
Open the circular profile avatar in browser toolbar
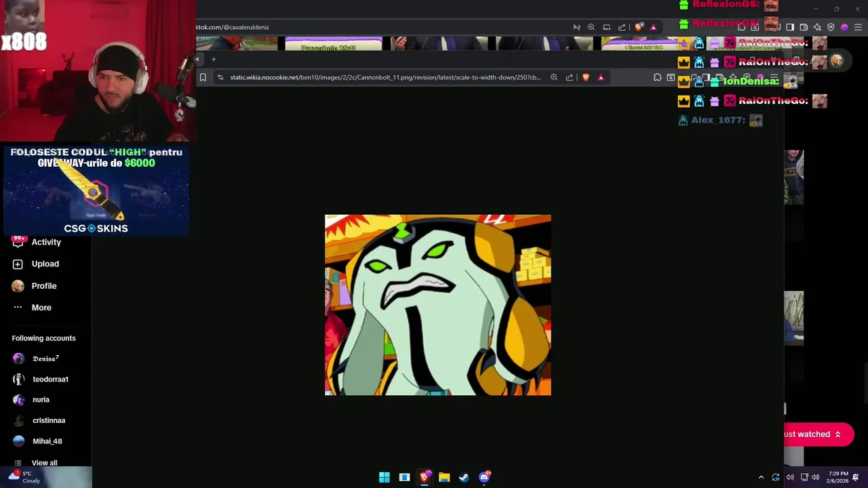(x=837, y=61)
